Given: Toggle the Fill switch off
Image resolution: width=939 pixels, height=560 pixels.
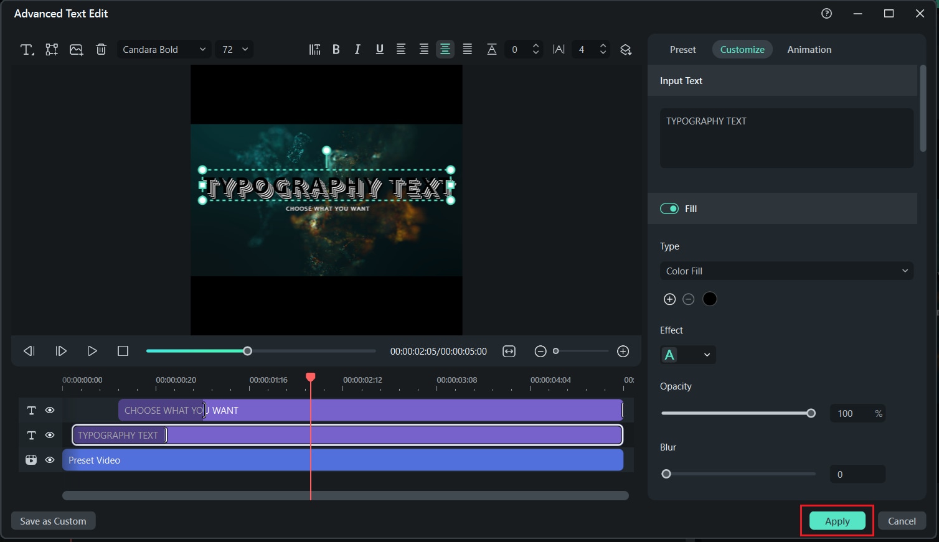Looking at the screenshot, I should click(669, 208).
